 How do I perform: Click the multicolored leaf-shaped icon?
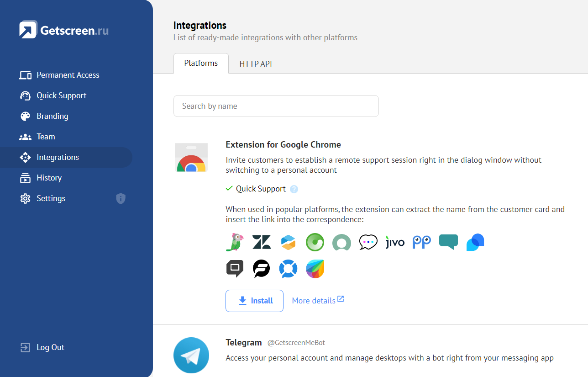coord(315,269)
